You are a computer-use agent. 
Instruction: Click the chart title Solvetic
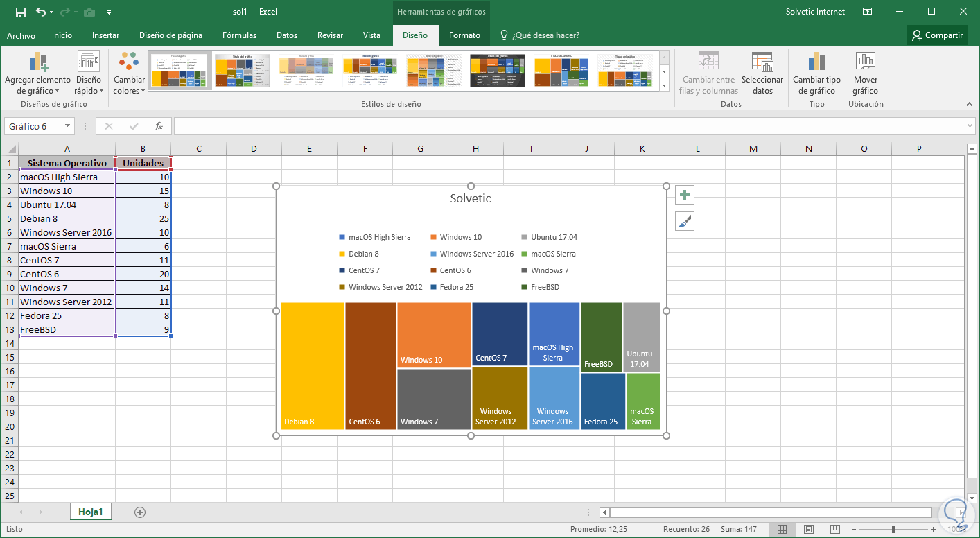(471, 198)
